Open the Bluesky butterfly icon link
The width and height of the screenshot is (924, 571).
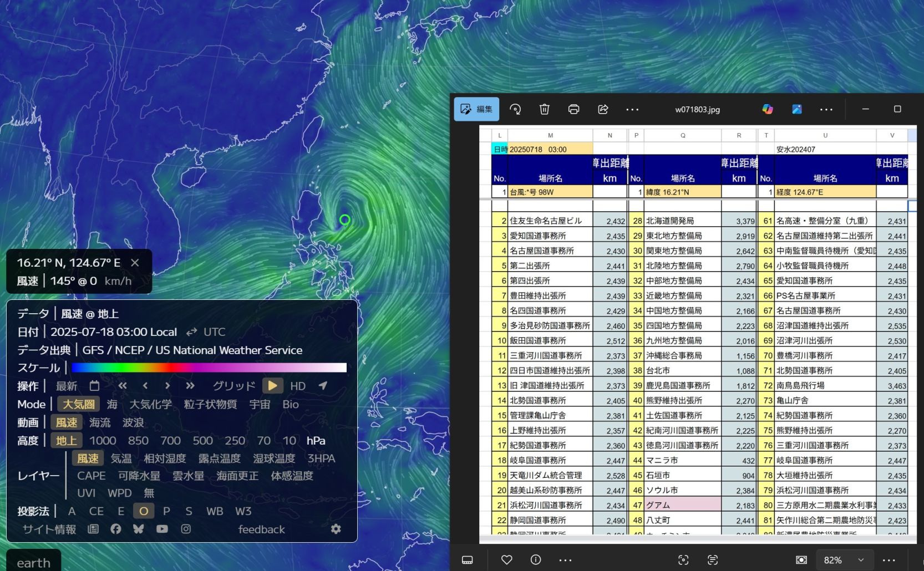[139, 529]
